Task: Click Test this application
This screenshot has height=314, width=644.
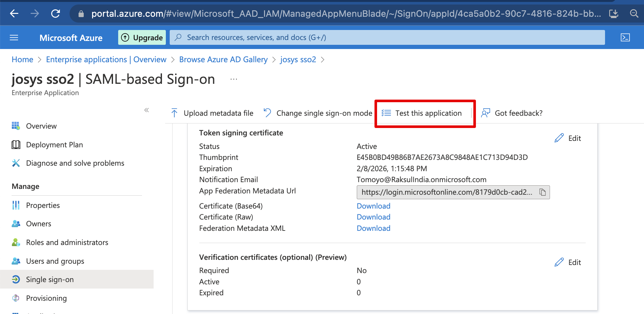Action: tap(422, 113)
